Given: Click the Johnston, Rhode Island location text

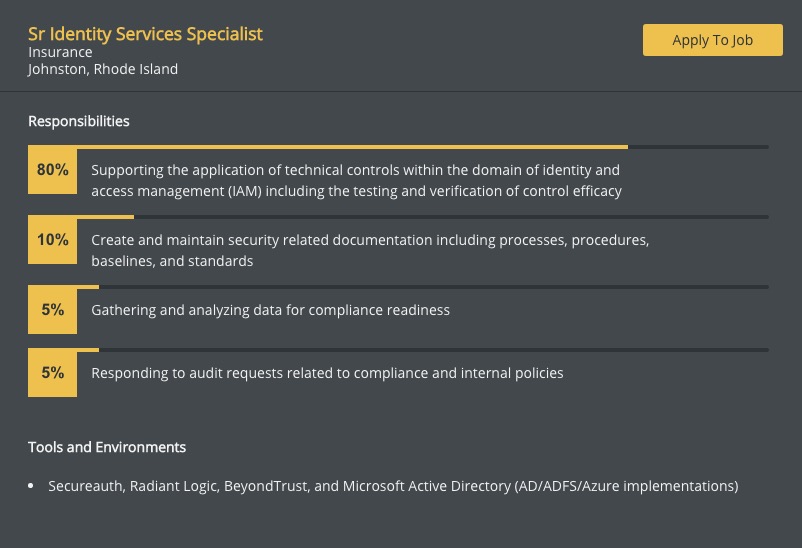Looking at the screenshot, I should pyautogui.click(x=103, y=69).
